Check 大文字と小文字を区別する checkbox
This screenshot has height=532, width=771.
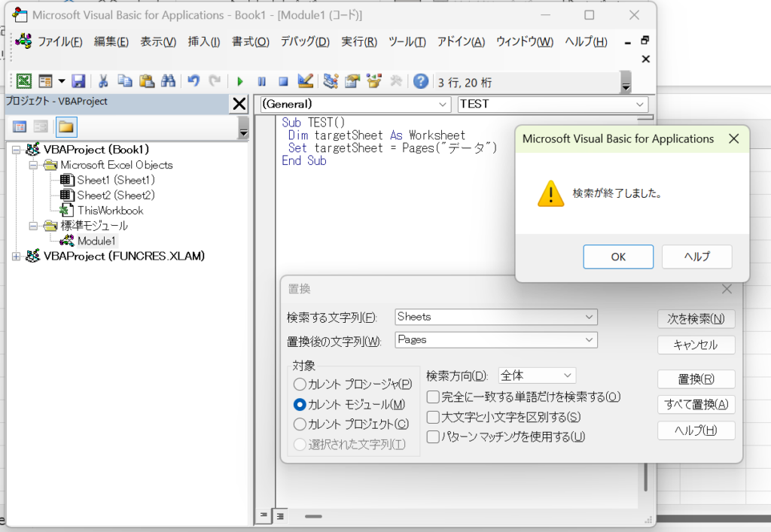(433, 417)
